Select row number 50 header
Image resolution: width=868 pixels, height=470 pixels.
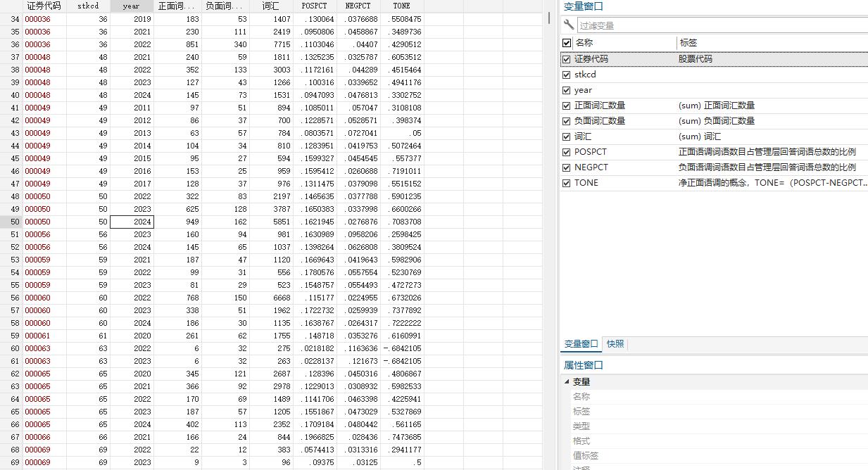click(11, 222)
